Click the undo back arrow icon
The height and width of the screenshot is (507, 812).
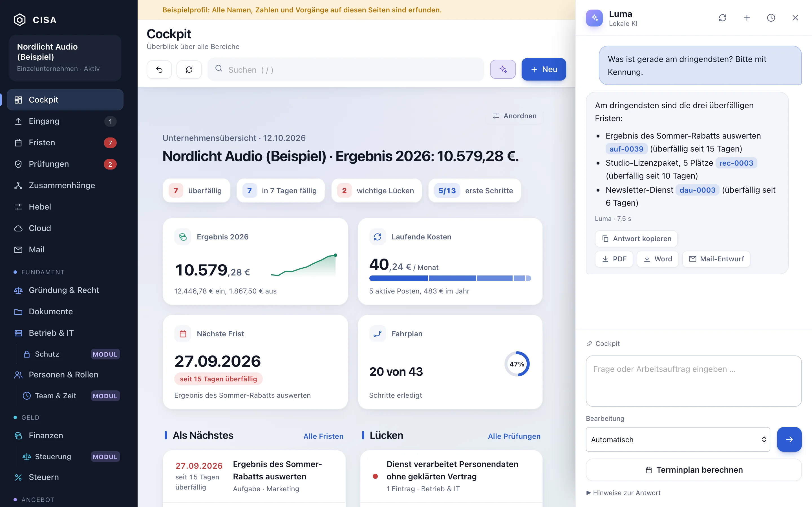(159, 69)
